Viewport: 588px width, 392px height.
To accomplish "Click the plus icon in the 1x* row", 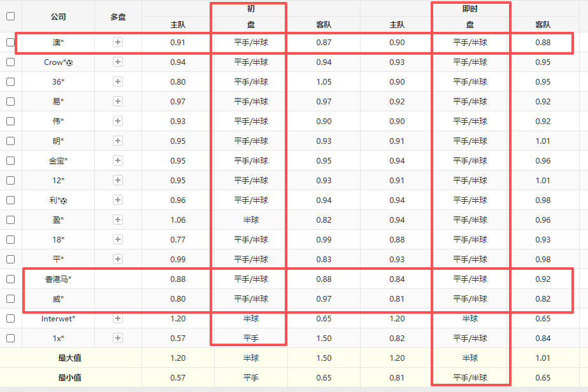I will click(118, 339).
